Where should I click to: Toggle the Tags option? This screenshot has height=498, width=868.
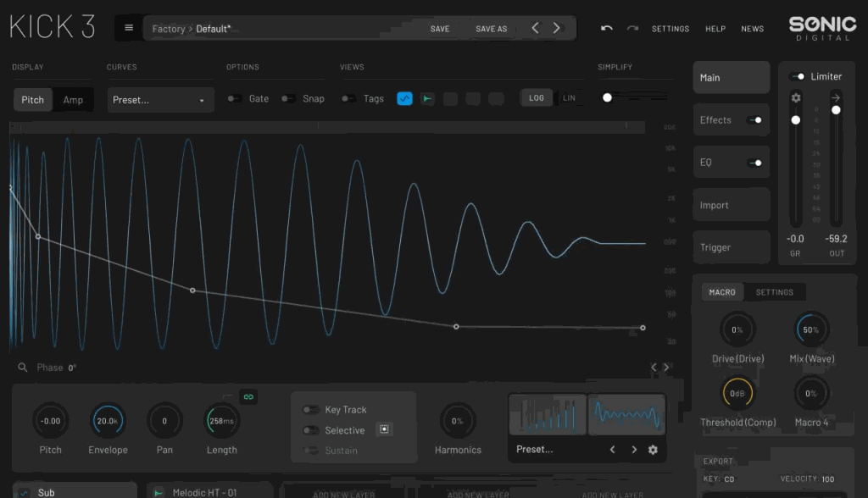[x=348, y=98]
